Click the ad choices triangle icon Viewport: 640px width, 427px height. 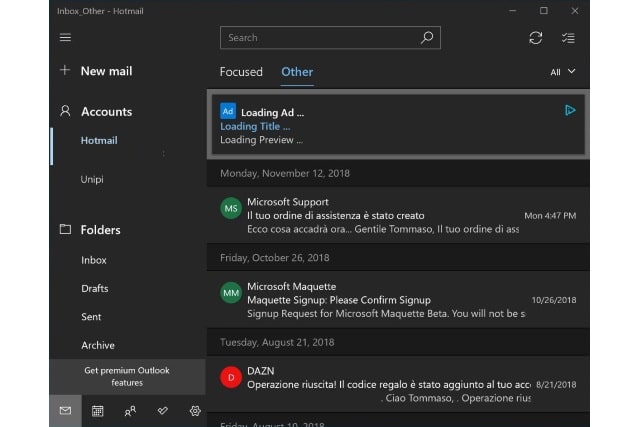click(570, 110)
